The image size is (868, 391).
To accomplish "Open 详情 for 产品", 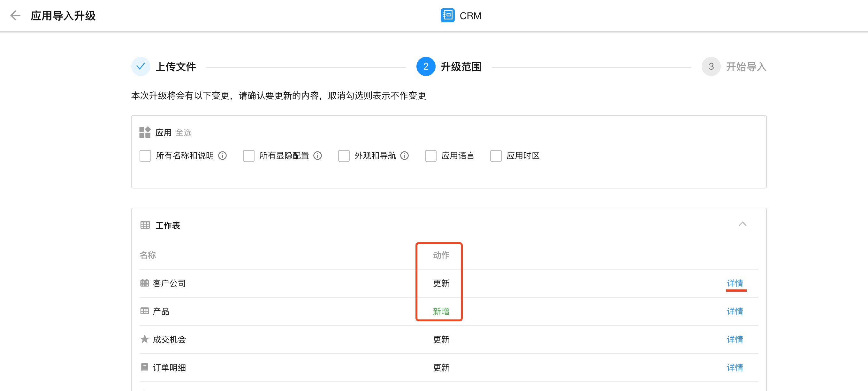I will click(735, 311).
